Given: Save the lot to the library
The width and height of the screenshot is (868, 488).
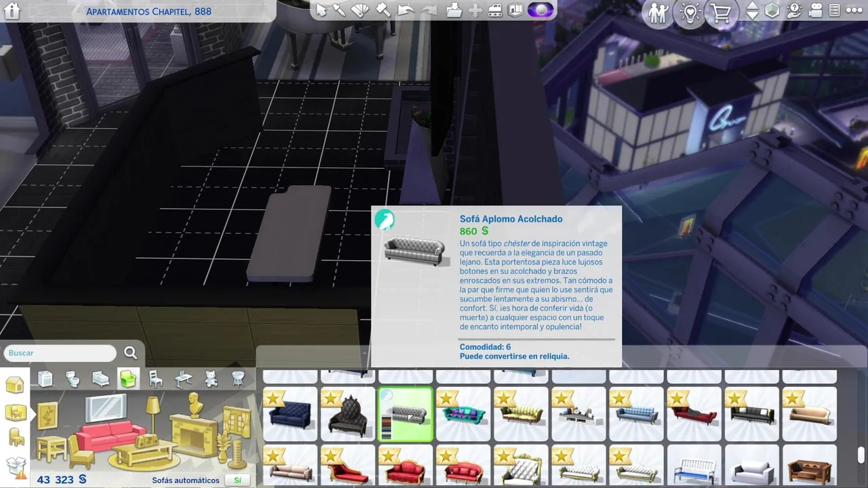Looking at the screenshot, I should 454,10.
